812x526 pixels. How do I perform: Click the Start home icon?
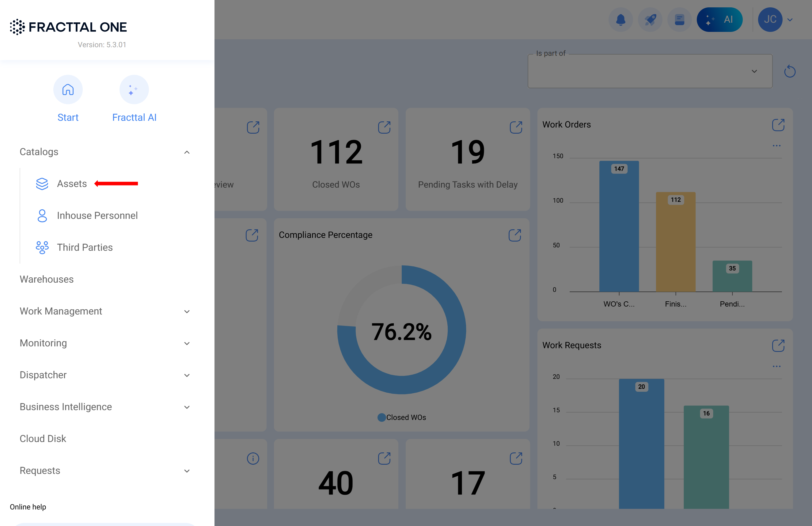coord(68,90)
